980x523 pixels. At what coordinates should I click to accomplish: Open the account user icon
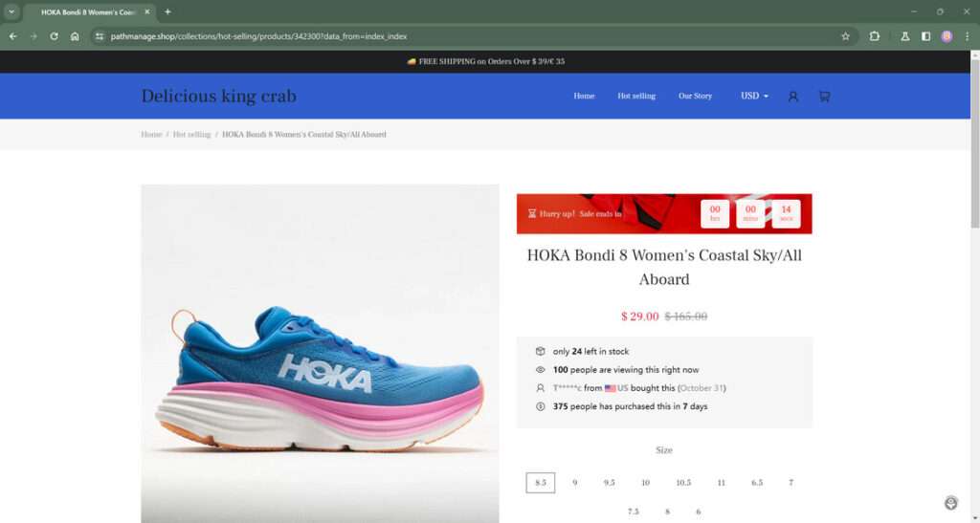792,97
